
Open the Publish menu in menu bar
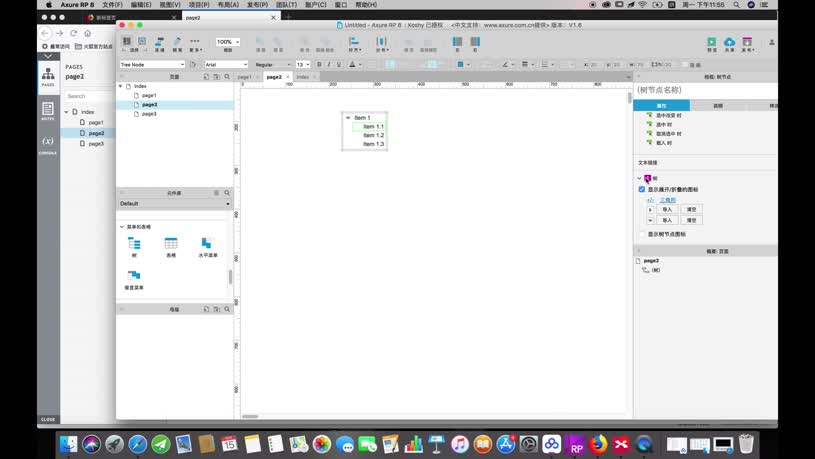click(x=257, y=5)
